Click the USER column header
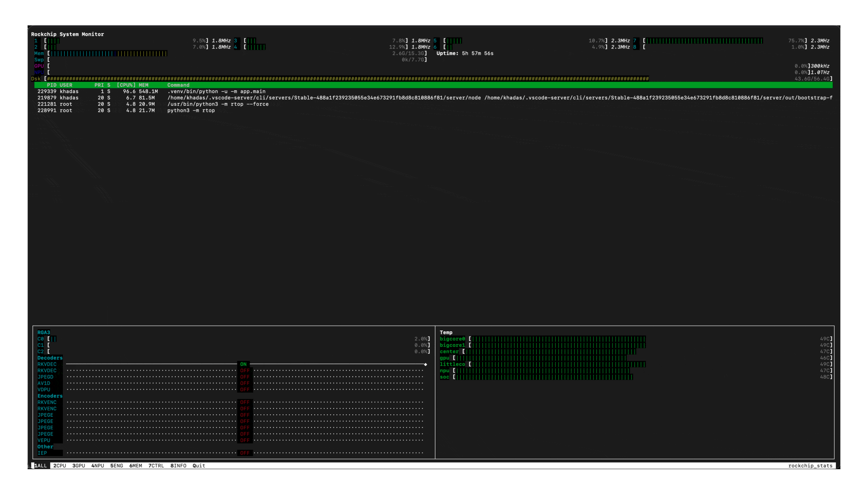The height and width of the screenshot is (495, 868). 66,85
